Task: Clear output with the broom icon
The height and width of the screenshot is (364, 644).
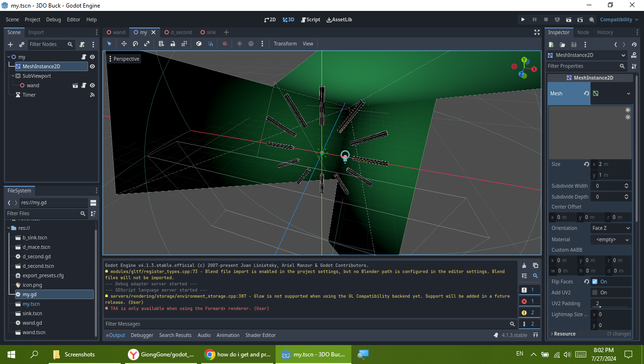Action: (x=524, y=265)
